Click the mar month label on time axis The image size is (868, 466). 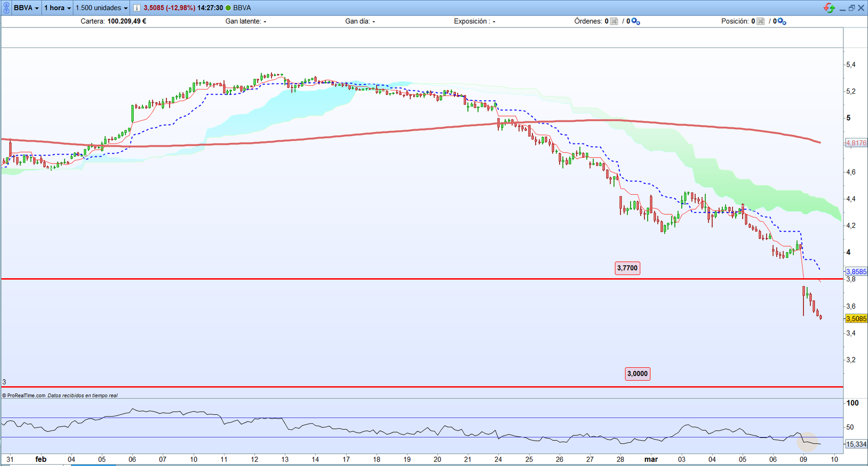click(651, 459)
